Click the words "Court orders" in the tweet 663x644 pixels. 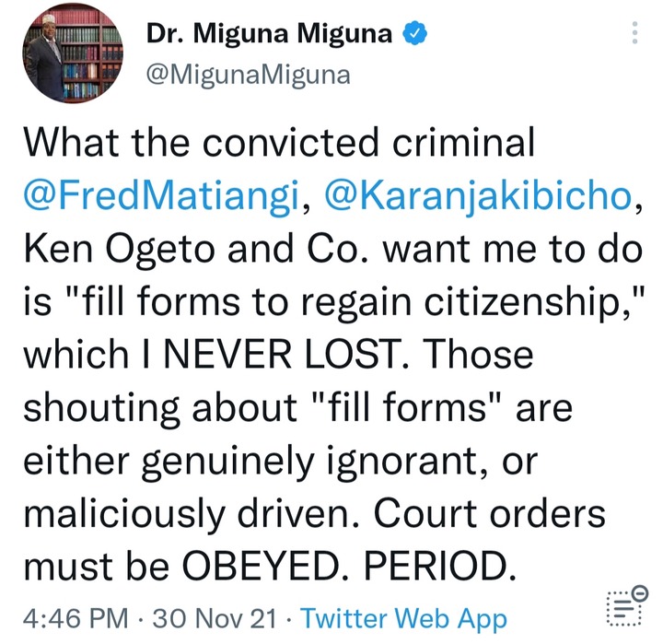coord(490,513)
